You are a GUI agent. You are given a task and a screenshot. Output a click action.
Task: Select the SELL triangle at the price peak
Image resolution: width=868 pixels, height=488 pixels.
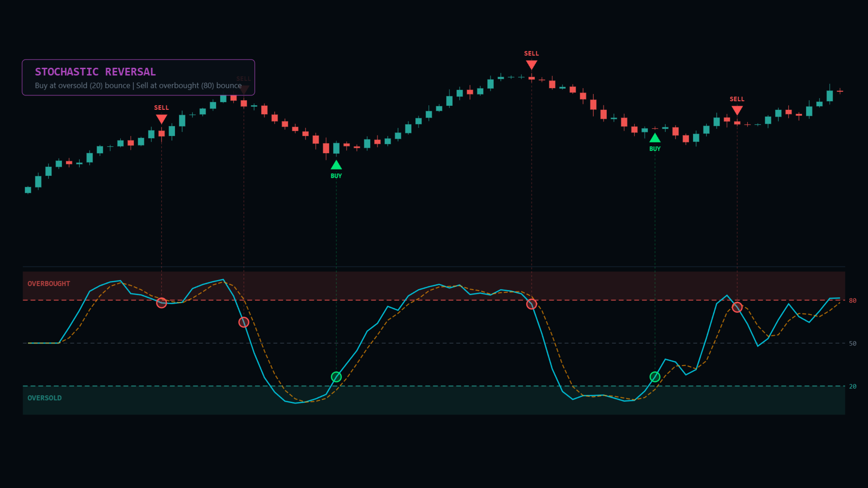tap(532, 65)
